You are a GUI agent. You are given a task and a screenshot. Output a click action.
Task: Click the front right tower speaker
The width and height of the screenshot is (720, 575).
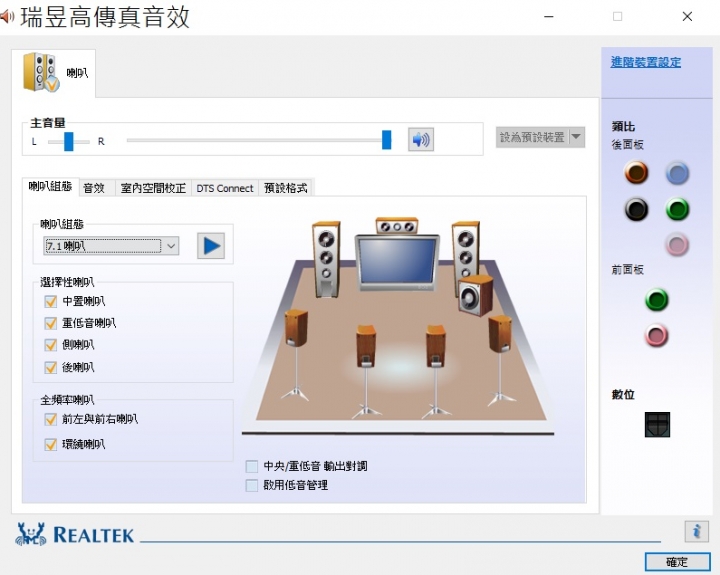pos(466,250)
